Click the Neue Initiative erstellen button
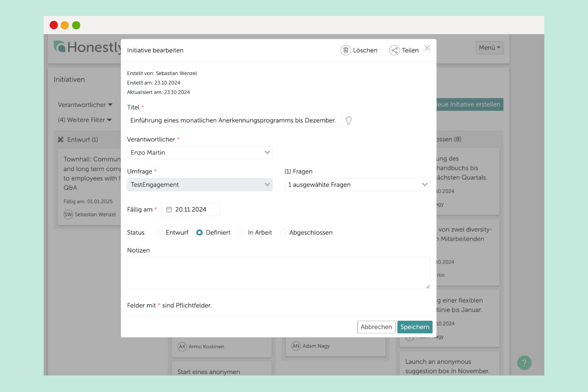The image size is (588, 392). [x=469, y=104]
